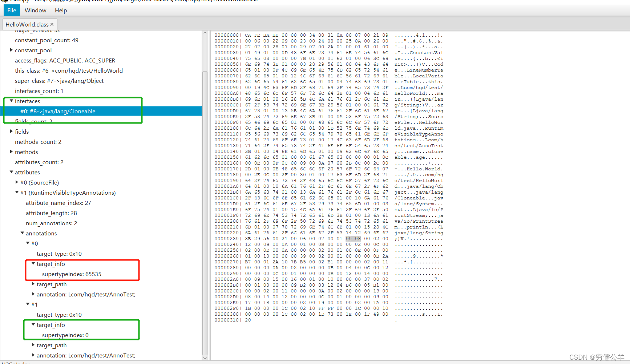Collapse annotation #0 node

(x=28, y=243)
